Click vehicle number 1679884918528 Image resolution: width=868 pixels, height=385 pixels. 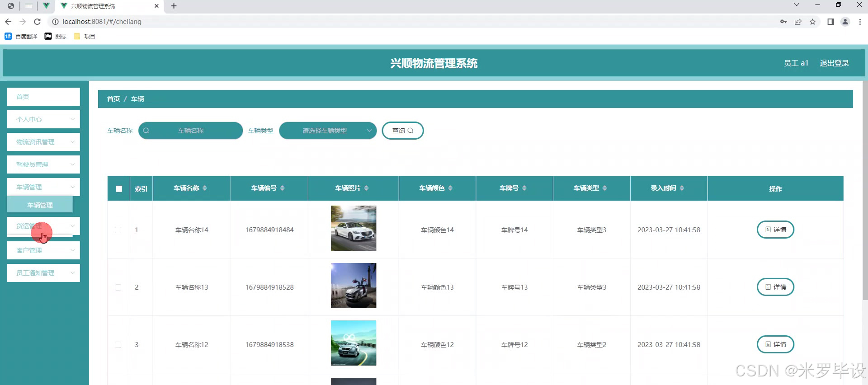coord(269,287)
